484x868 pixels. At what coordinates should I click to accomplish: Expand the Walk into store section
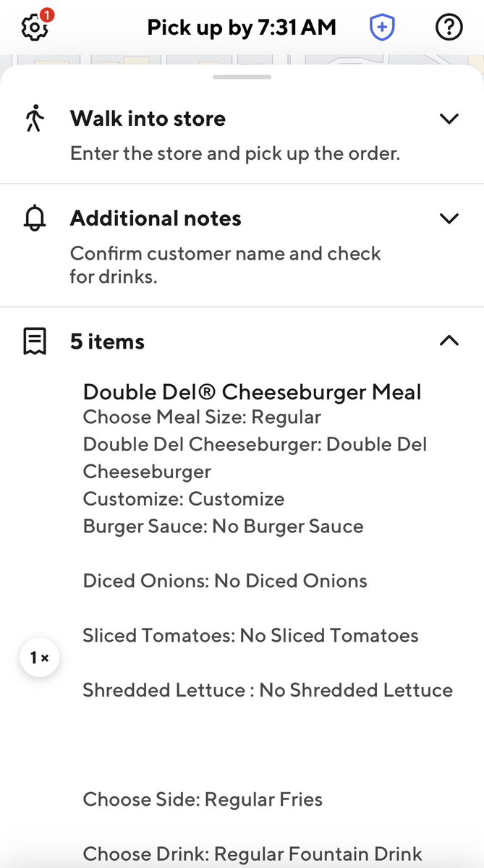449,119
